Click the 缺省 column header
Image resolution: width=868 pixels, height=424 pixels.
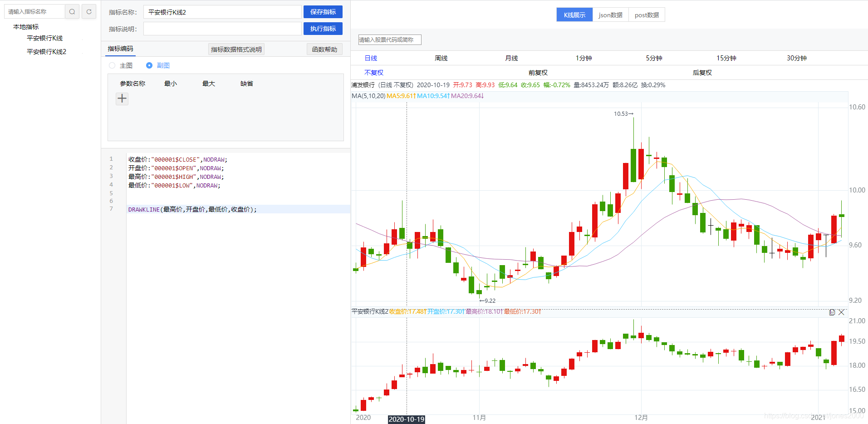point(247,84)
